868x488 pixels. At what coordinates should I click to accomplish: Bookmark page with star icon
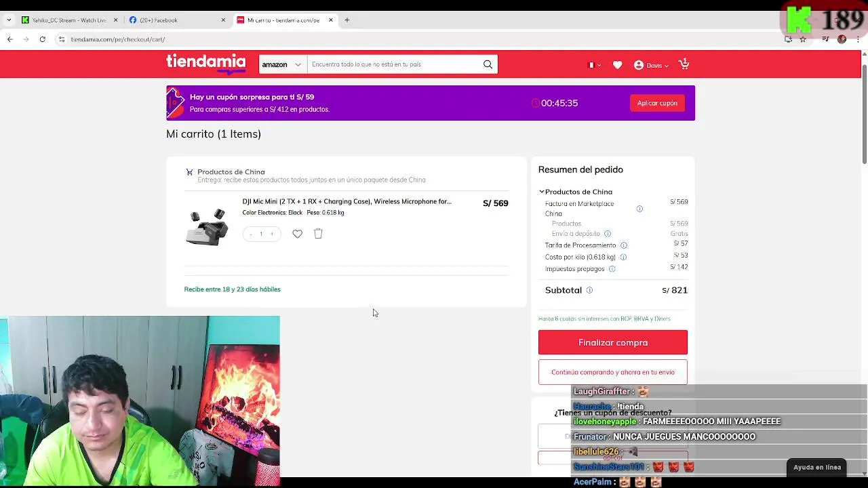(803, 39)
